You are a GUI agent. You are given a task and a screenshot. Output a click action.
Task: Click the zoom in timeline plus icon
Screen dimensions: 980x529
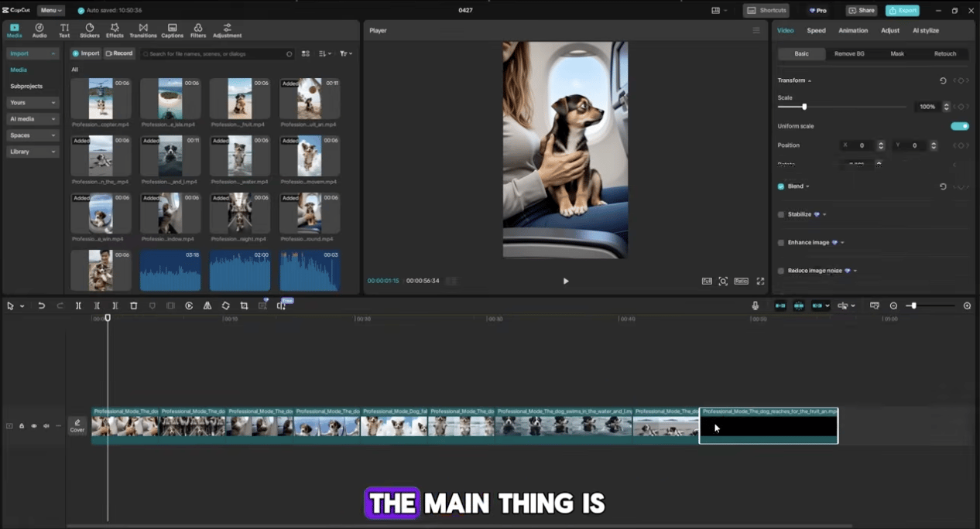[967, 305]
